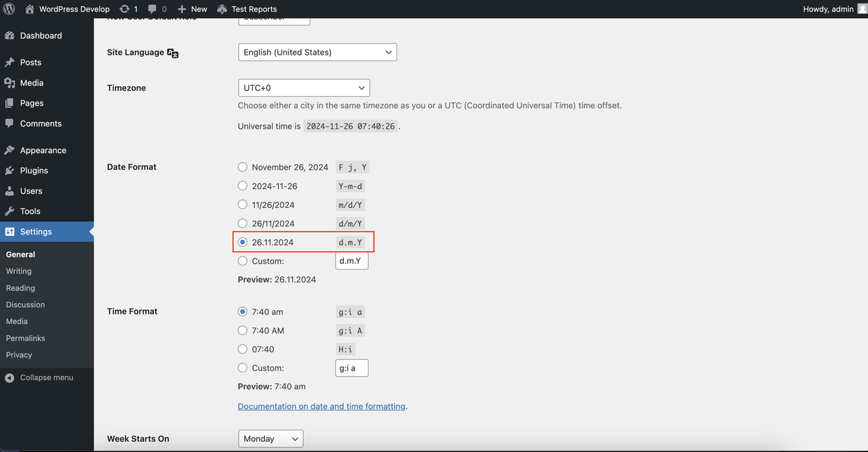
Task: Select the 26.11.2024 date format radio
Action: click(x=243, y=242)
